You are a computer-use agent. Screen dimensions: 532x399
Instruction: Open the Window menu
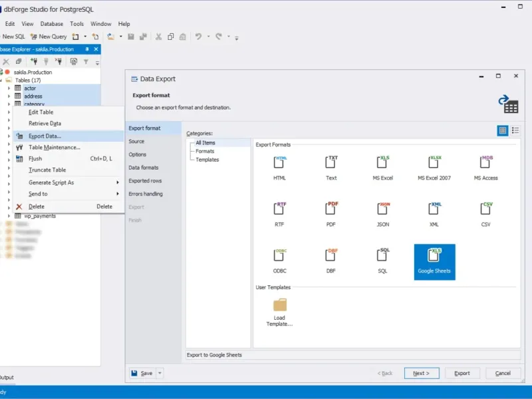(101, 24)
